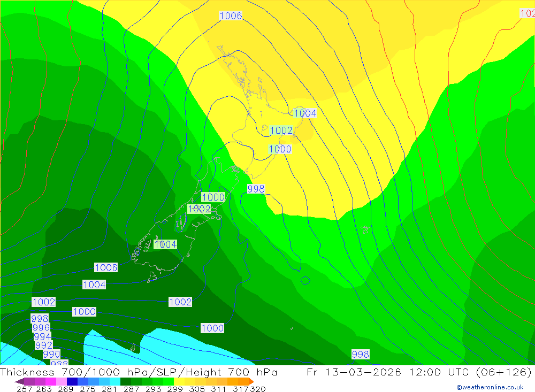This screenshot has height=392, width=535.
Task: Click the yellow swatch beside bright green
Action: [179, 381]
